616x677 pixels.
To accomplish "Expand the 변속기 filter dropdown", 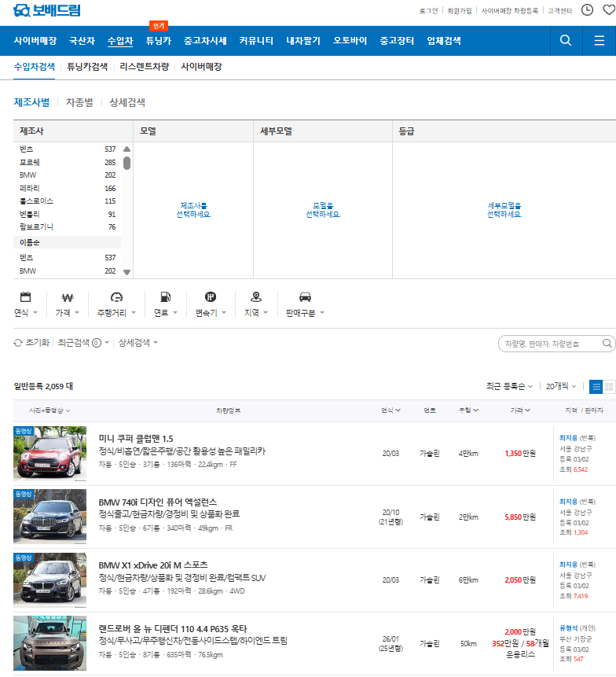I will (x=211, y=313).
